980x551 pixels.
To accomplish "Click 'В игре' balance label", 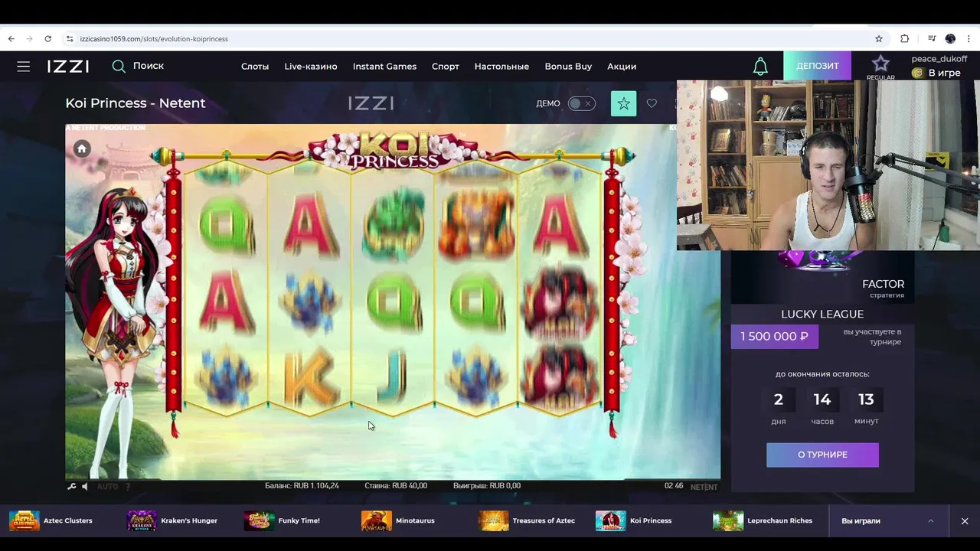I will coord(944,73).
